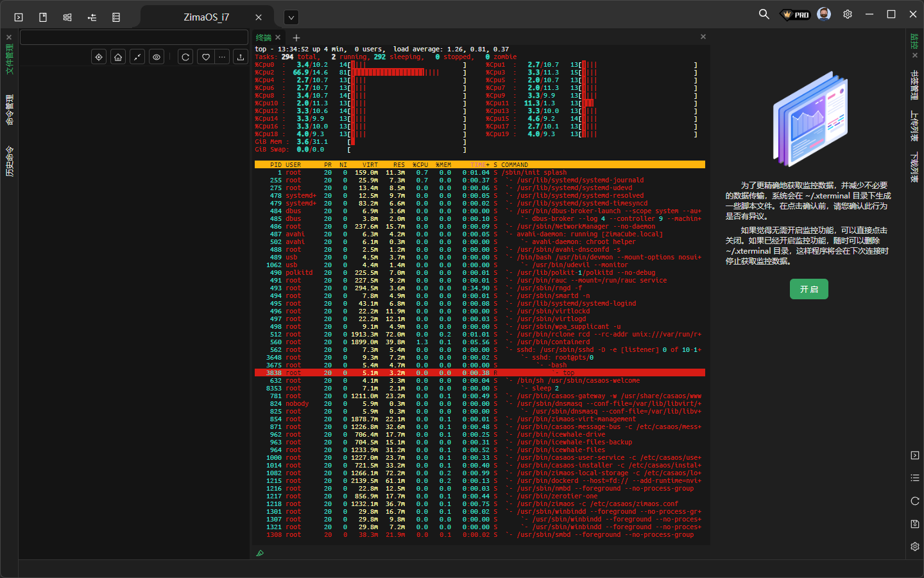This screenshot has width=924, height=578.
Task: Close the 终端 terminal tab
Action: [278, 38]
